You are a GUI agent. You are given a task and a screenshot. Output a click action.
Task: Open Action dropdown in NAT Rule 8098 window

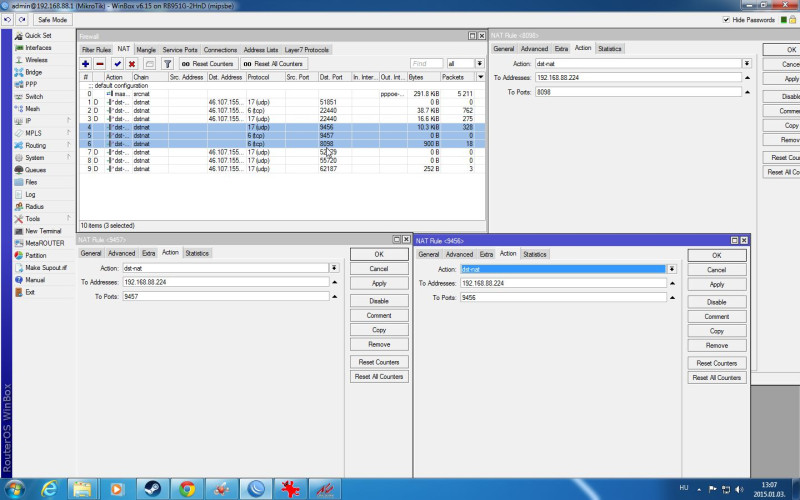point(747,63)
